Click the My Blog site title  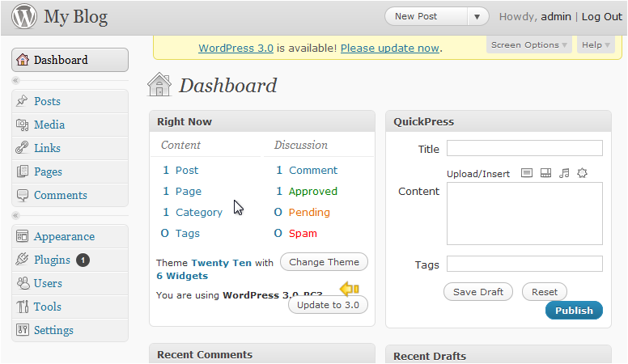coord(76,17)
